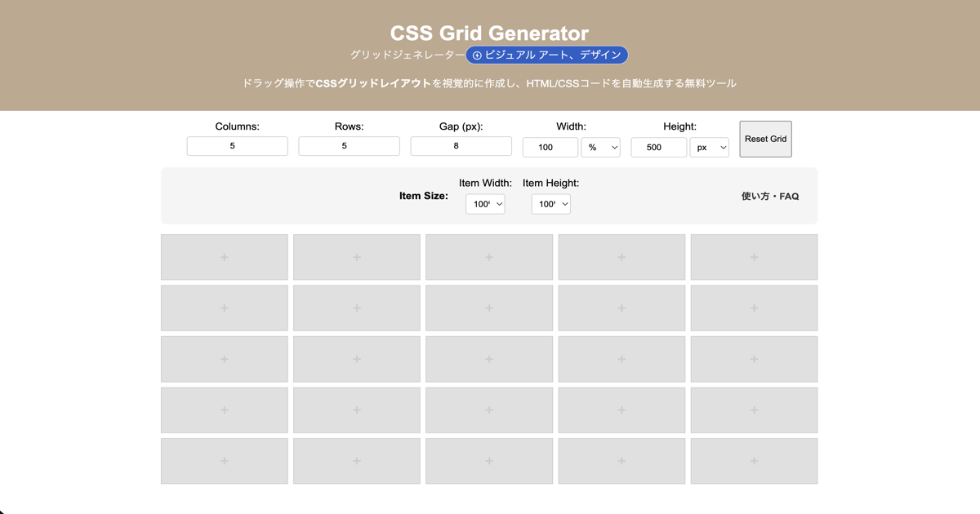Add item in second row, fourth column cell
Viewport: 980px width, 514px height.
coord(621,308)
